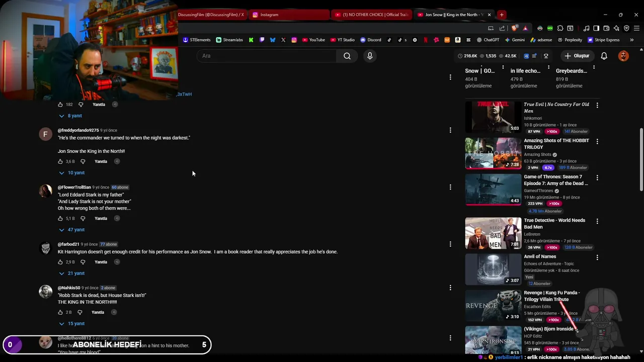Click the Twitch bookmark icon

(262, 40)
